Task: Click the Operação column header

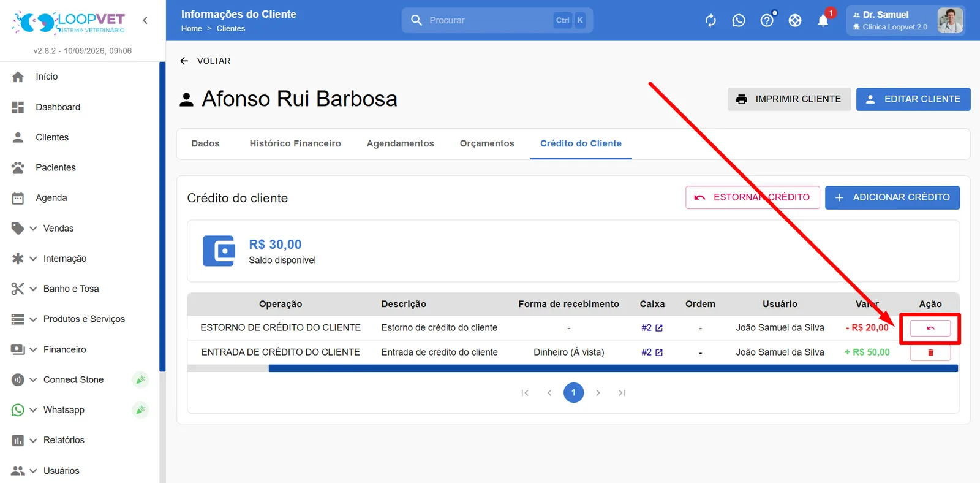Action: (x=281, y=304)
